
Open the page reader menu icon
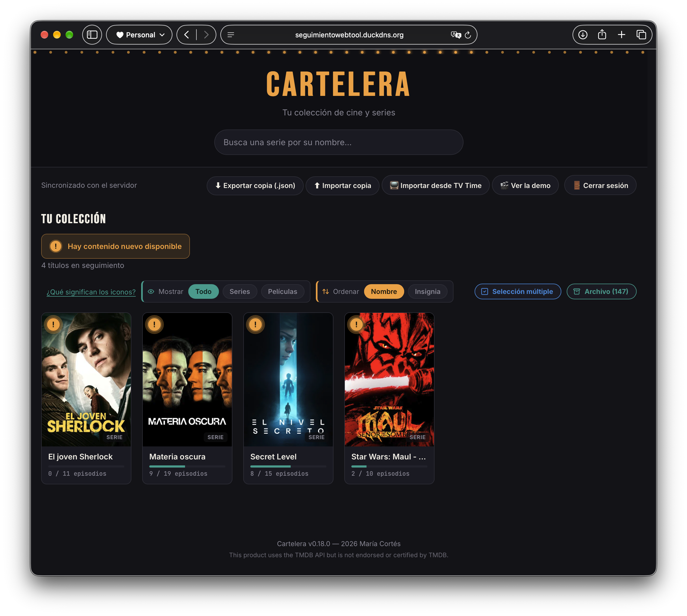click(231, 35)
